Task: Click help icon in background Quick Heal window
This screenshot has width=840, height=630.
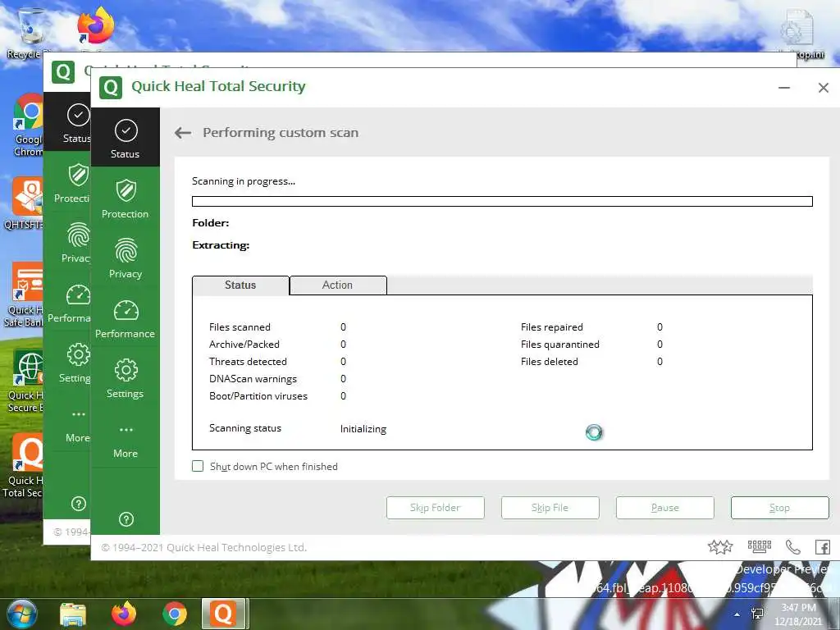Action: click(x=78, y=504)
